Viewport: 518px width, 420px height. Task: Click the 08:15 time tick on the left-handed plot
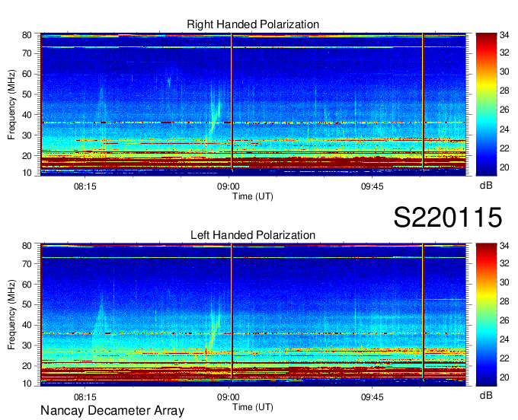coord(85,397)
